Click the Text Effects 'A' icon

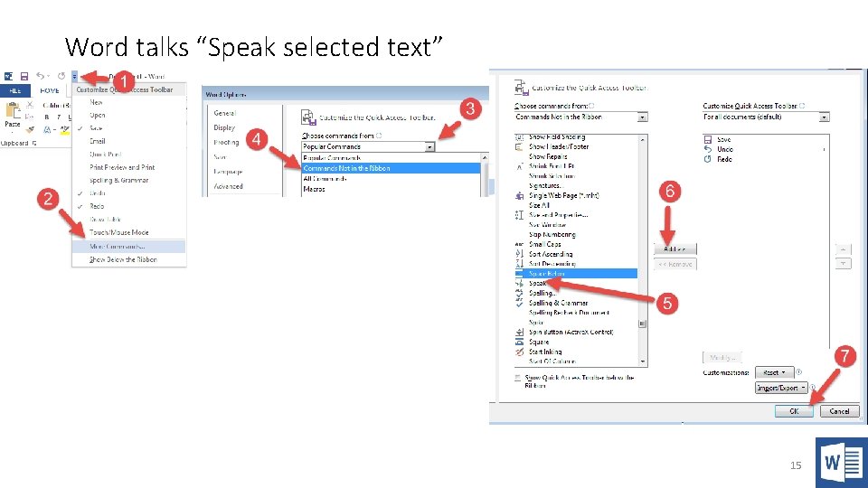click(48, 129)
